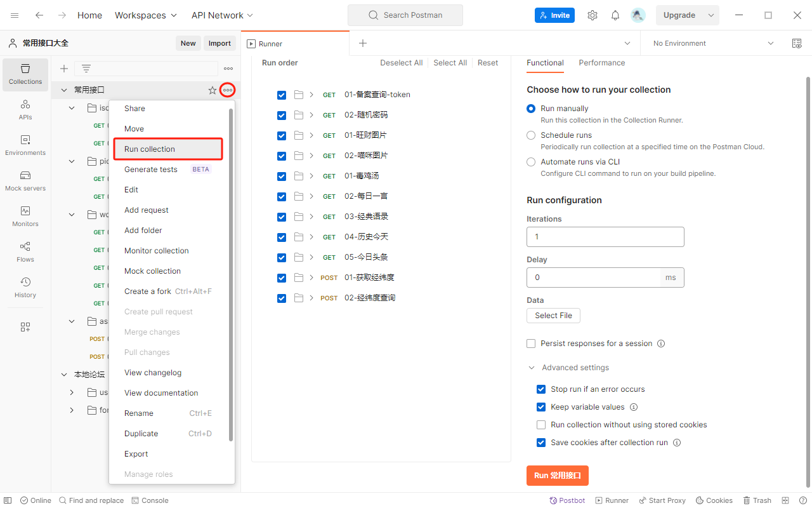Enable Run collection without using stored cookies
Viewport: 812px width, 508px height.
[541, 425]
